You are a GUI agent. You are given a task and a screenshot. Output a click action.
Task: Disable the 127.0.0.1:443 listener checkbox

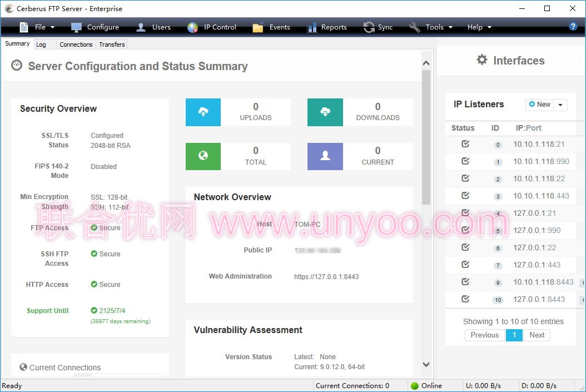click(465, 265)
